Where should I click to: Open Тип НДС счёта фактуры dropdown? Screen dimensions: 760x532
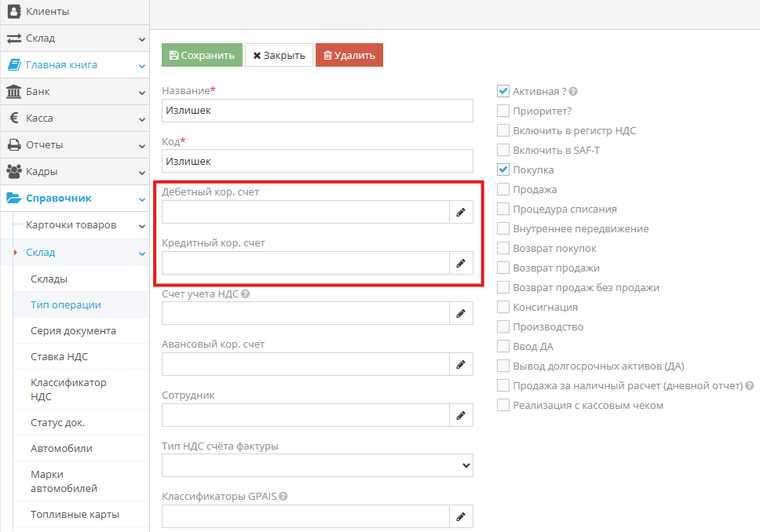[x=317, y=465]
